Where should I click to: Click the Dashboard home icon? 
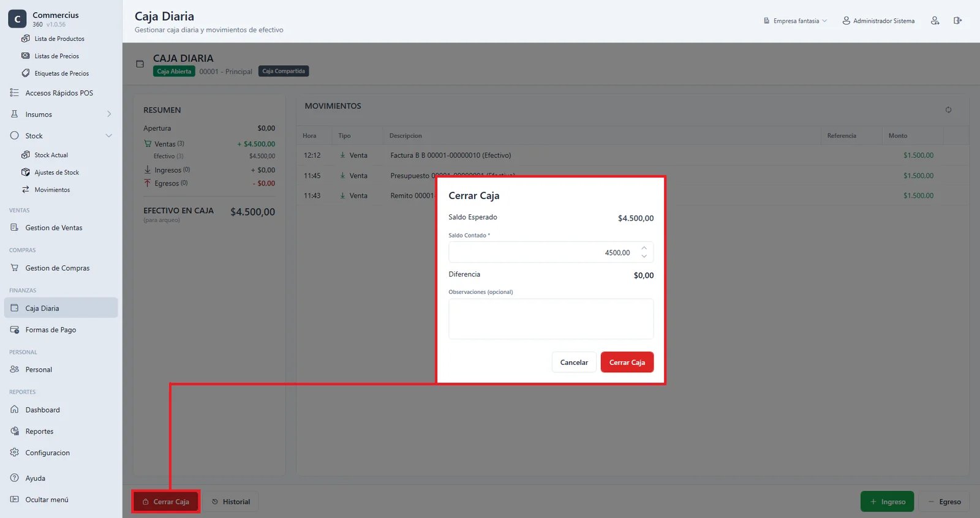[14, 410]
